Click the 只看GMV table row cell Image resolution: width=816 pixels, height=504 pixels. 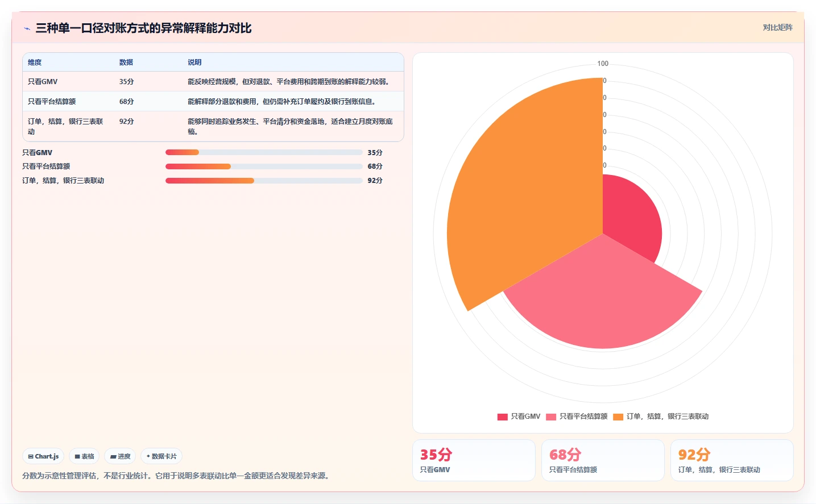[x=43, y=82]
